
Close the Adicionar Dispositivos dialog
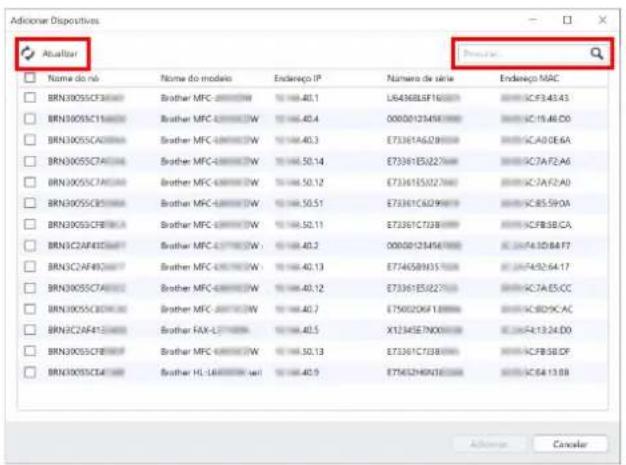coord(602,20)
